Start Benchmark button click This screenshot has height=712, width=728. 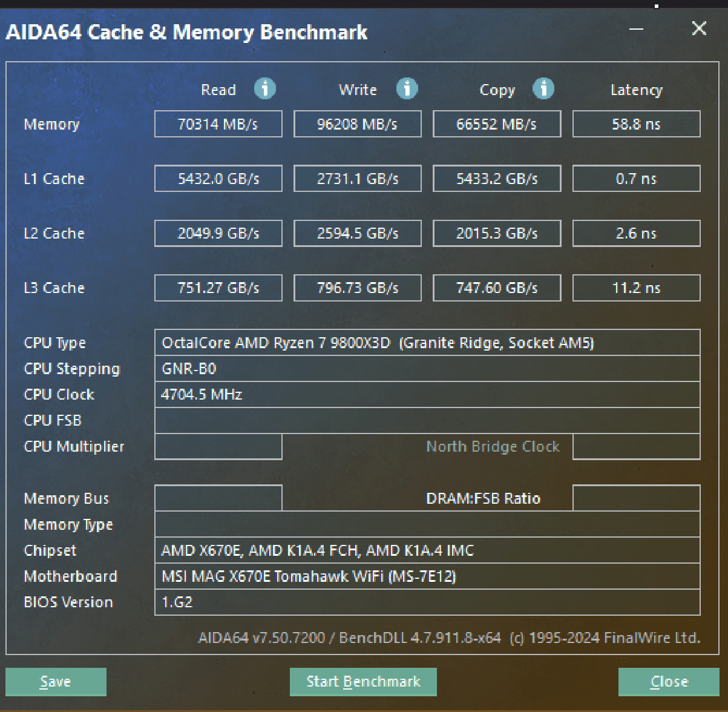pos(363,682)
